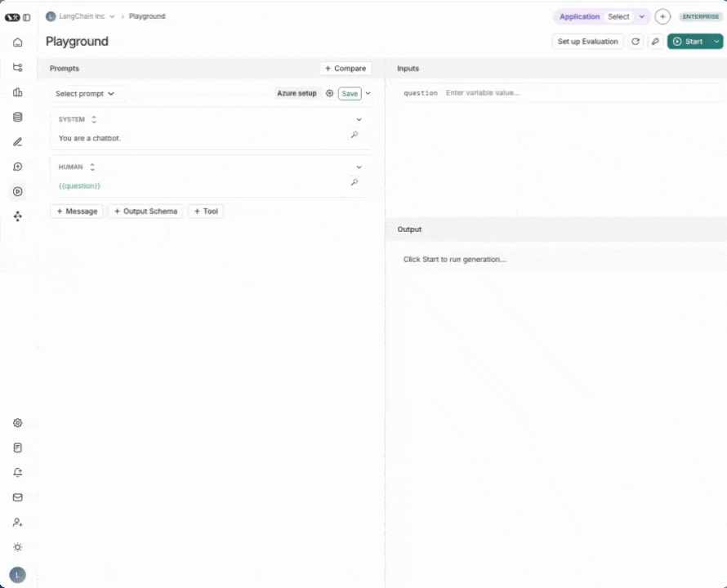Click the Playground breadcrumb item
The width and height of the screenshot is (727, 588).
(x=147, y=16)
